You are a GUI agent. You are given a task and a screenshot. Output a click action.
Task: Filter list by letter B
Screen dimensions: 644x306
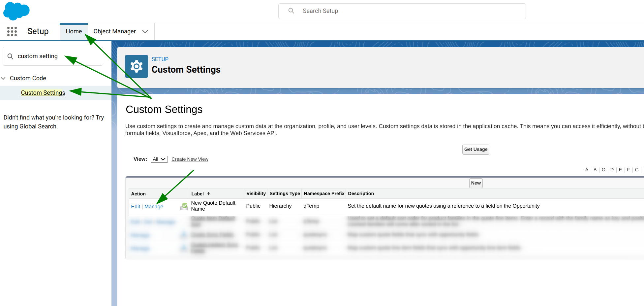595,170
